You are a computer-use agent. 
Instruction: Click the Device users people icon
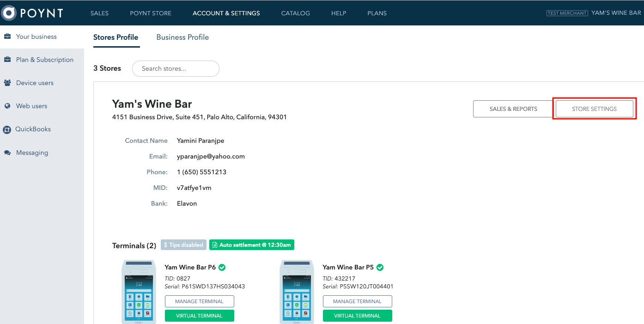[7, 83]
